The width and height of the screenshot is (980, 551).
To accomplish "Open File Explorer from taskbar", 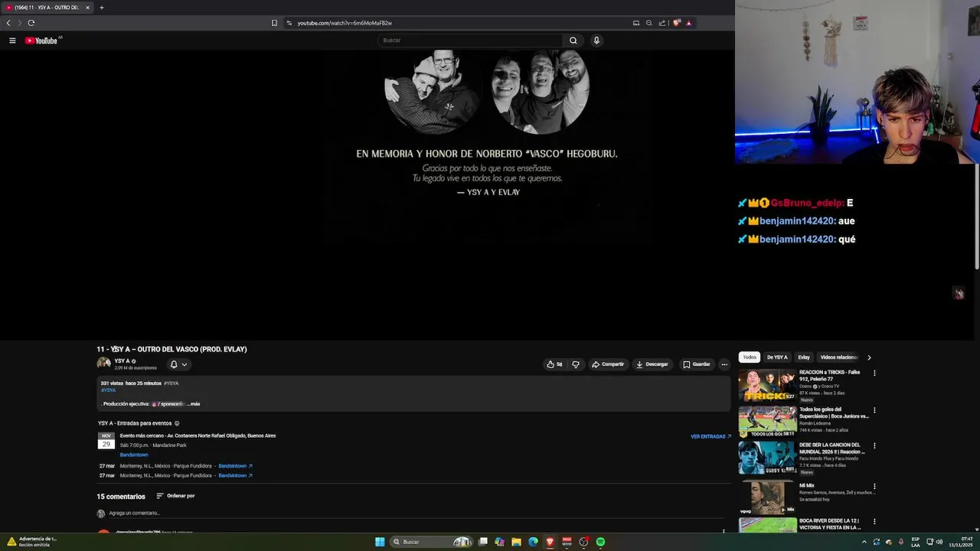I will [516, 542].
